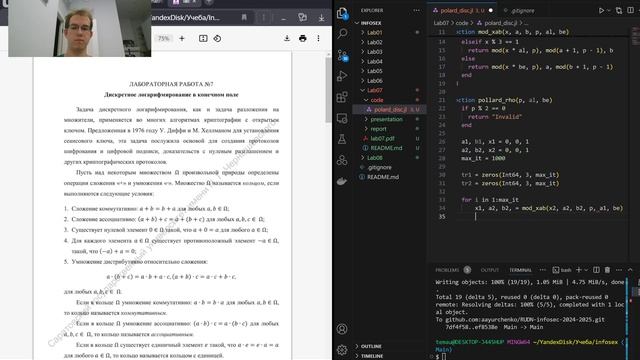Viewport: 640px width, 360px height.
Task: Open Explorer more actions ellipsis
Action: pyautogui.click(x=416, y=11)
